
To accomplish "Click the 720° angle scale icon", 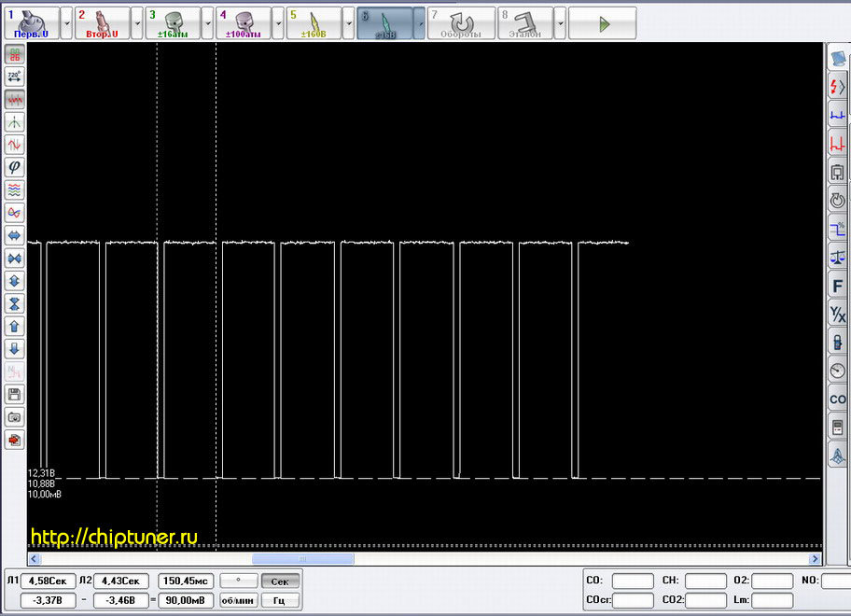I will coord(15,77).
